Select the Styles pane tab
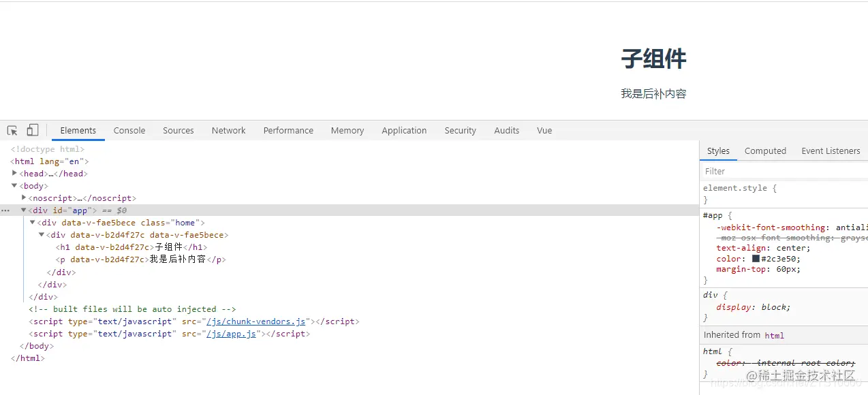The height and width of the screenshot is (395, 868). (x=718, y=151)
